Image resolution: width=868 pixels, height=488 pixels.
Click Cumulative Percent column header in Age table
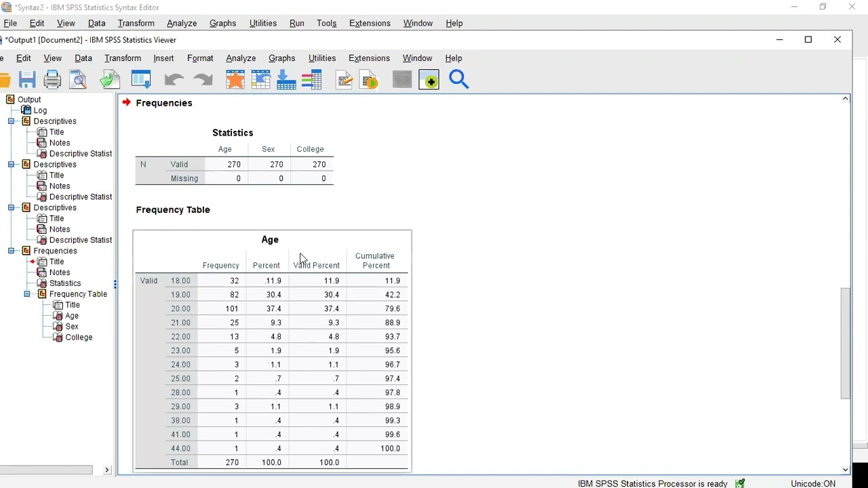(375, 261)
